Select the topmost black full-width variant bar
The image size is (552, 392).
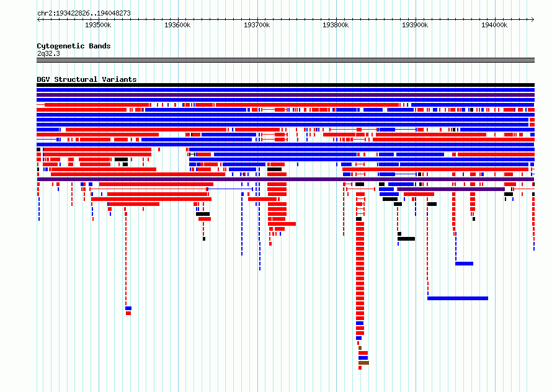pos(285,85)
